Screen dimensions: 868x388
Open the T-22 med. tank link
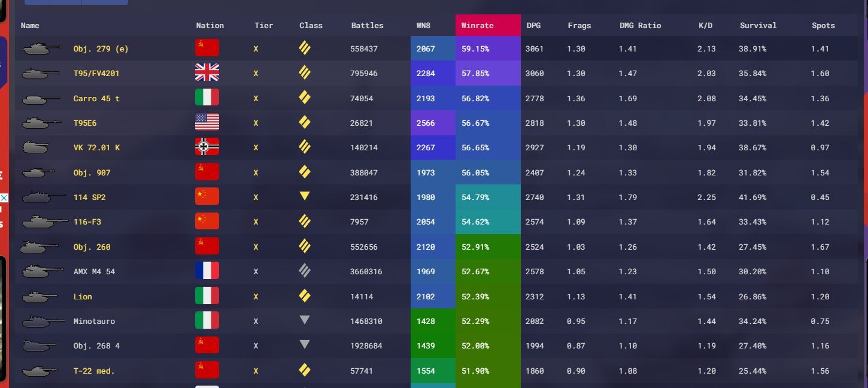point(94,371)
